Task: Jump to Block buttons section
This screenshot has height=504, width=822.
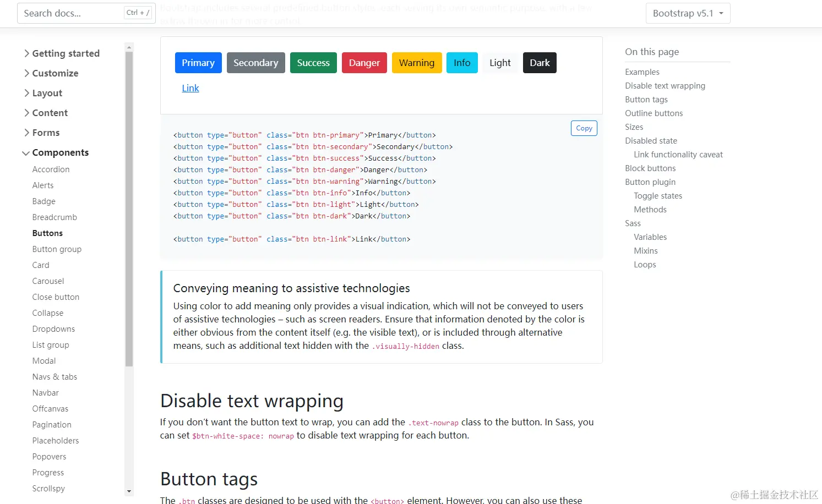Action: coord(650,168)
